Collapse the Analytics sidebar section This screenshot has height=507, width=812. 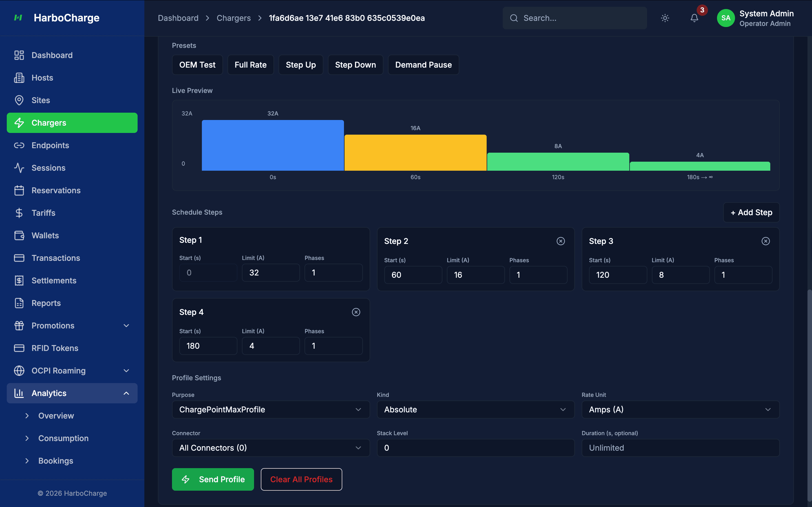[x=126, y=393]
